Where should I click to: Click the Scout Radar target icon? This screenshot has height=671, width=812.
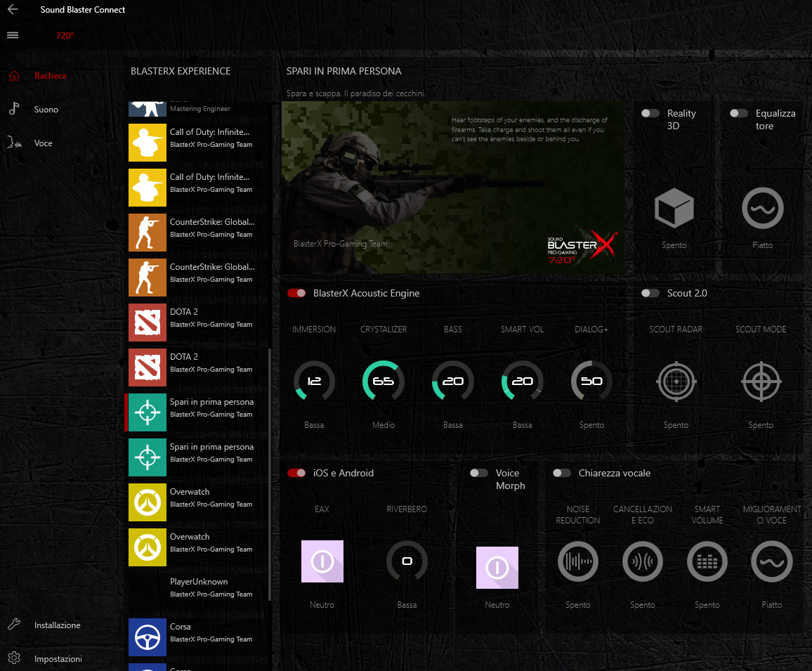(676, 382)
